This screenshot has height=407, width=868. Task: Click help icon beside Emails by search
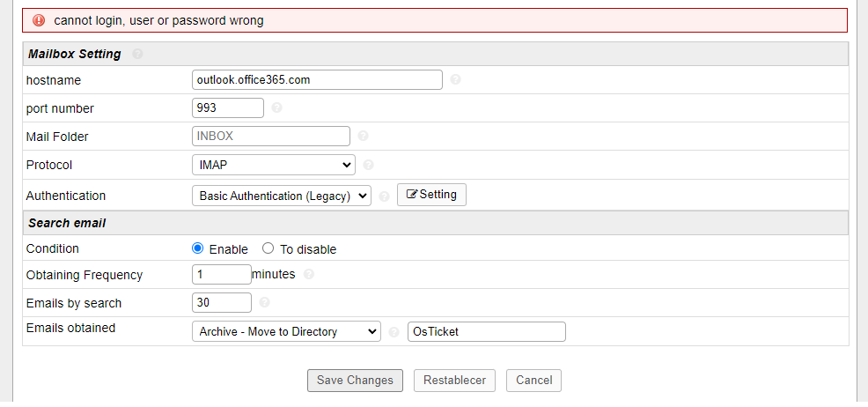pos(264,303)
